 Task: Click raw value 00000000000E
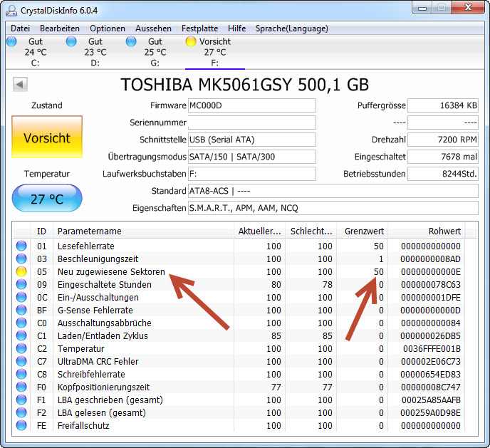pos(431,272)
